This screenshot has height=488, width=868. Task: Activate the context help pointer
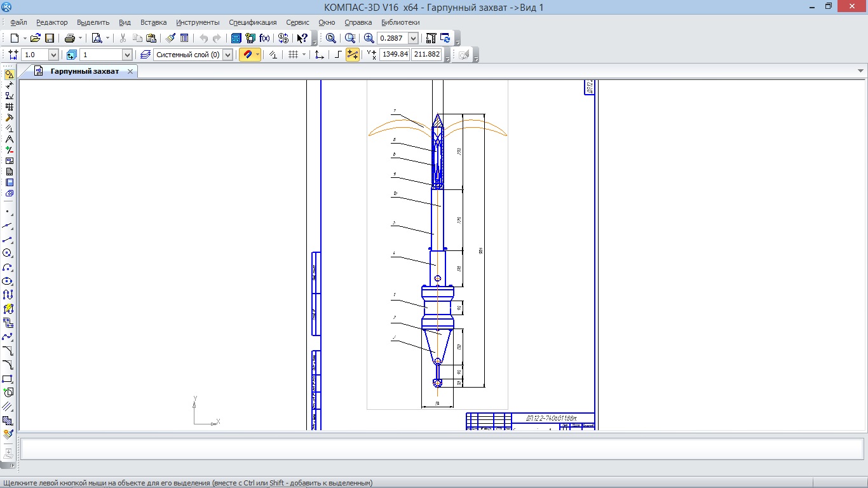[x=302, y=38]
